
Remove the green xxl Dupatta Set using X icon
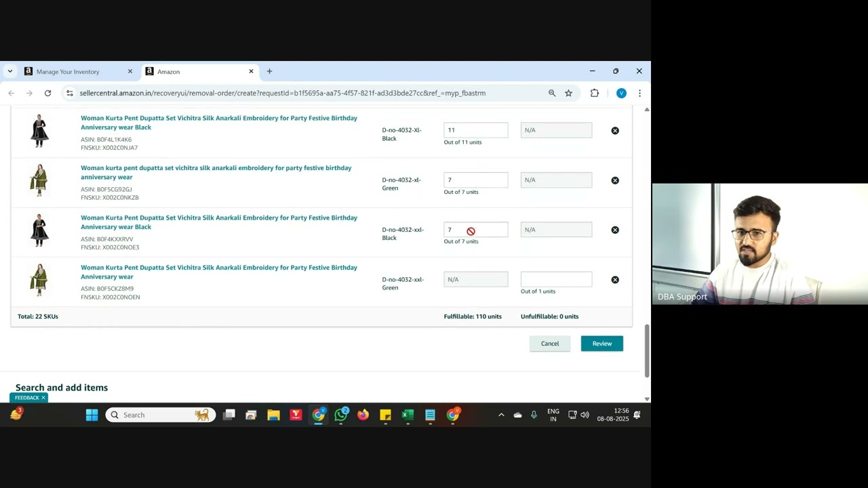(x=614, y=279)
